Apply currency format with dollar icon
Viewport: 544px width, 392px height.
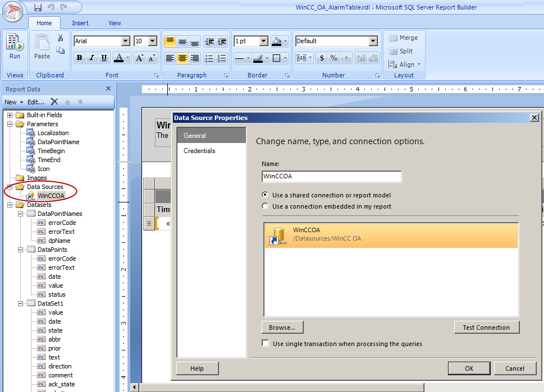pos(322,58)
